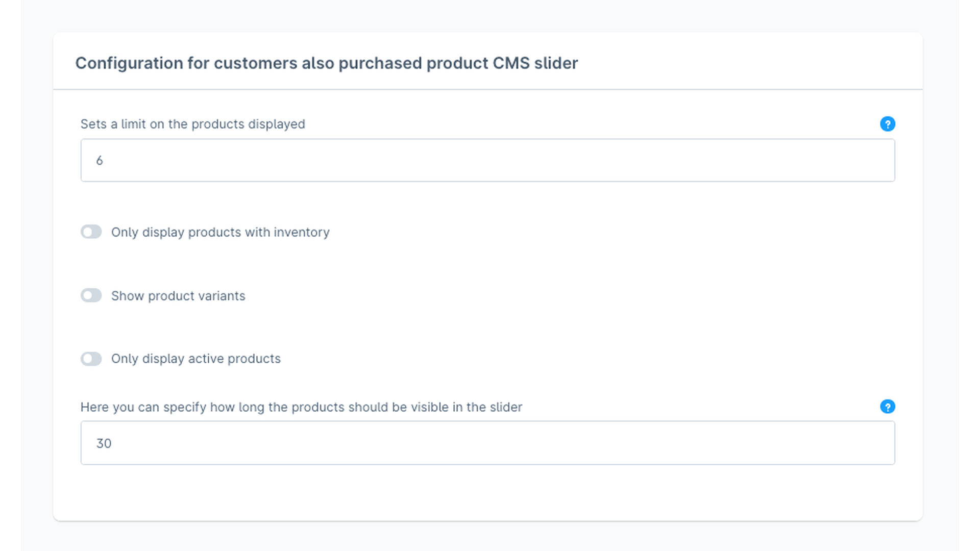
Task: Enable Only display products with inventory switch
Action: click(x=91, y=232)
